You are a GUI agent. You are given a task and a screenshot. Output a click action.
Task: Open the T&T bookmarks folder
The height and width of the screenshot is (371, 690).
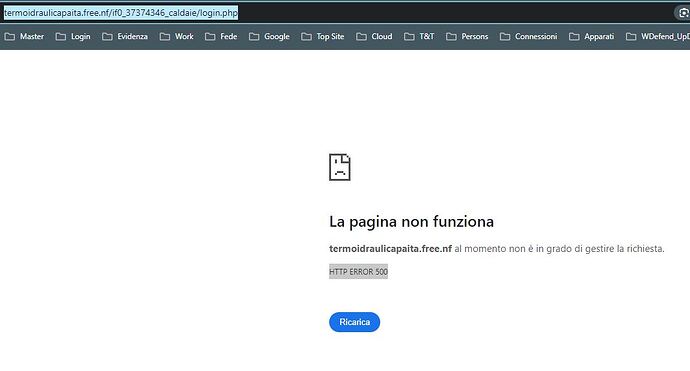pos(419,37)
